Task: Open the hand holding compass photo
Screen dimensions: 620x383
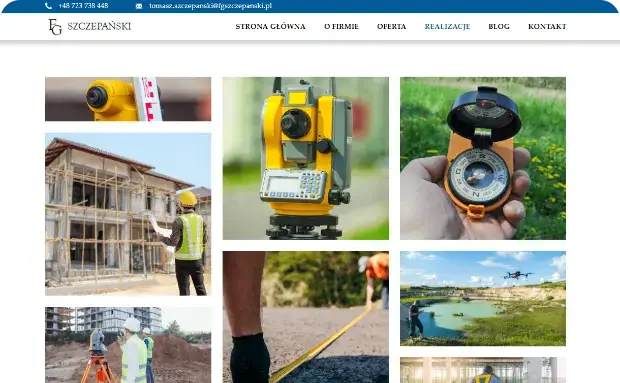Action: point(483,158)
